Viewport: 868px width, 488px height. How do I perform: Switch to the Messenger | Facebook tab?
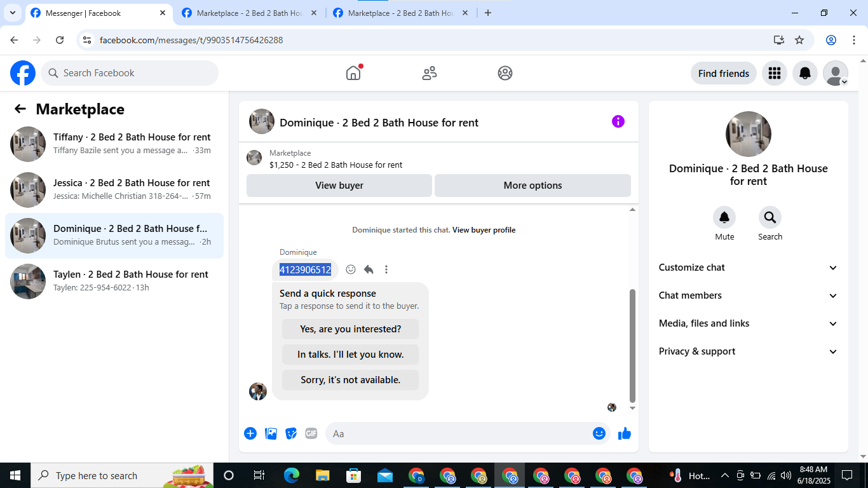[98, 13]
